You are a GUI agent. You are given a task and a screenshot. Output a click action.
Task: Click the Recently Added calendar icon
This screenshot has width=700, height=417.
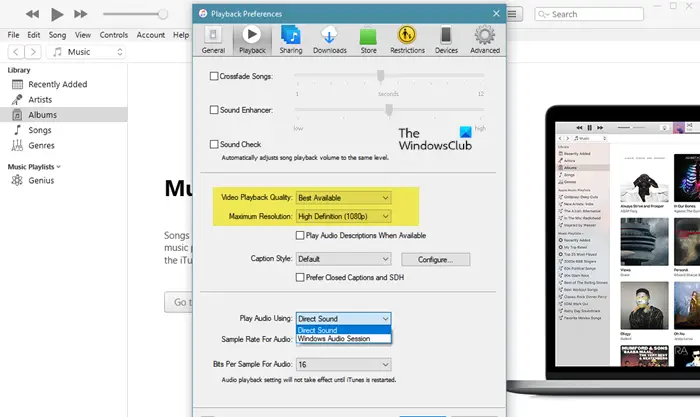(x=17, y=84)
